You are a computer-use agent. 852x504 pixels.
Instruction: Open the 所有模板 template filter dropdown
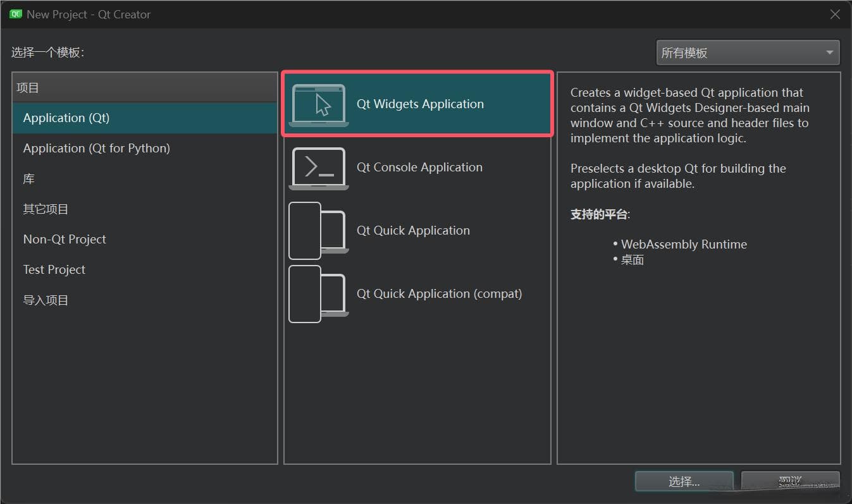[x=748, y=53]
